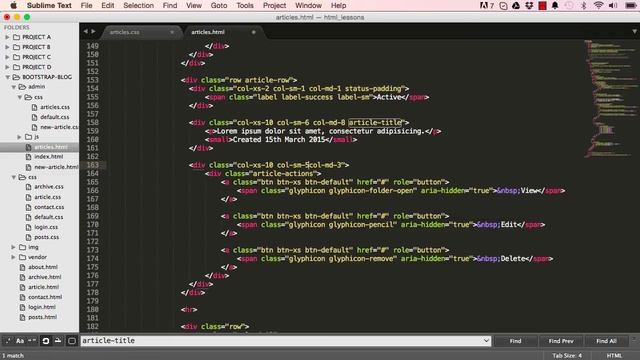Toggle whole word matching in find bar
The height and width of the screenshot is (360, 640).
pyautogui.click(x=32, y=340)
